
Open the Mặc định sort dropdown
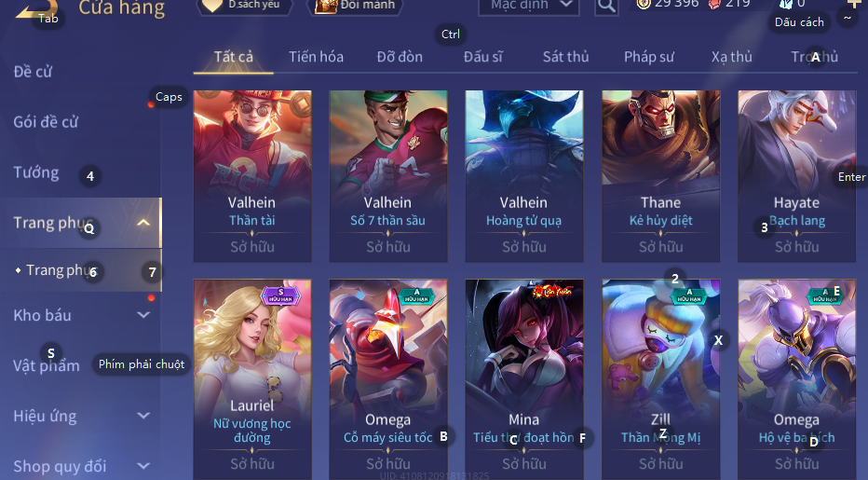point(529,7)
